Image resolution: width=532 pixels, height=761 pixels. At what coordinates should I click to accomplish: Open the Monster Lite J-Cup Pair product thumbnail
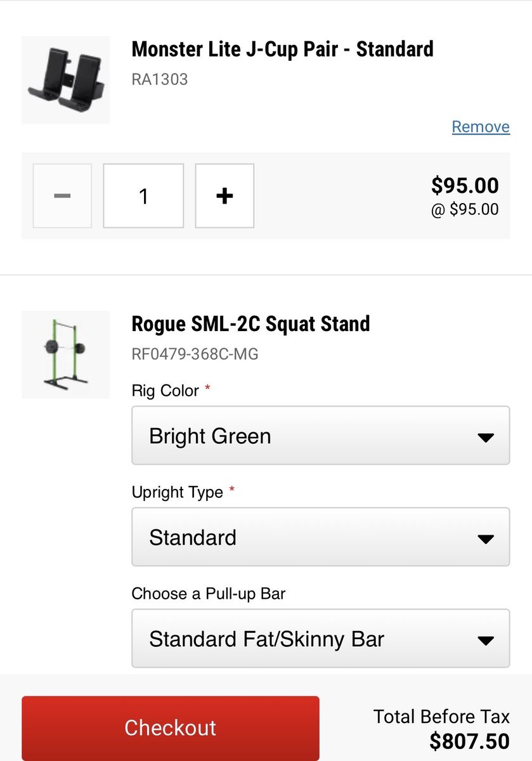click(x=65, y=80)
